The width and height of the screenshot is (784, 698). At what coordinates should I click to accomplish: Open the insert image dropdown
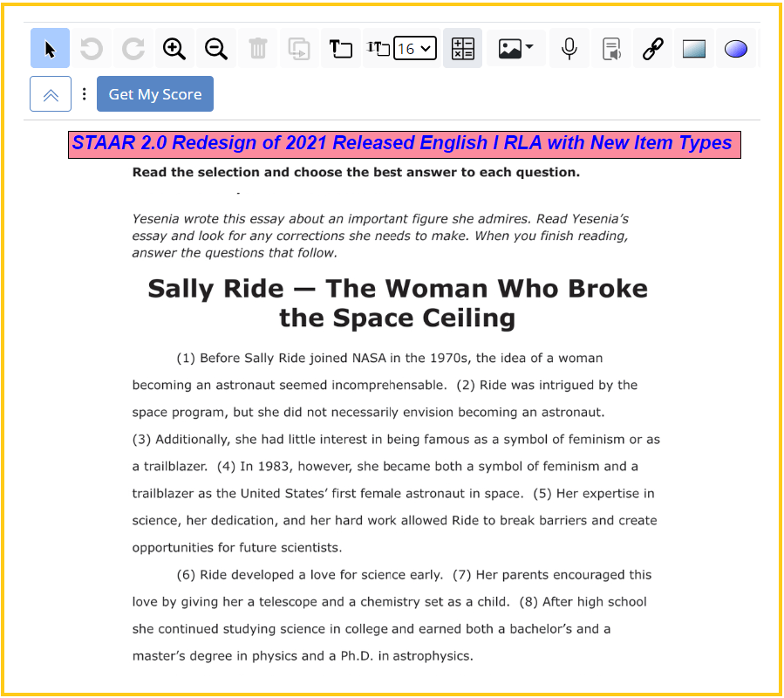point(516,49)
